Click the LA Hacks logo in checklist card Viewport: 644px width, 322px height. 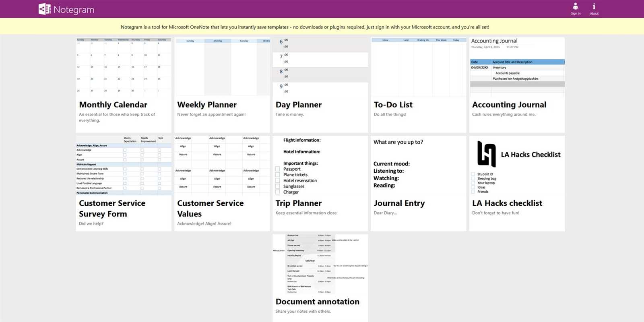tap(486, 154)
